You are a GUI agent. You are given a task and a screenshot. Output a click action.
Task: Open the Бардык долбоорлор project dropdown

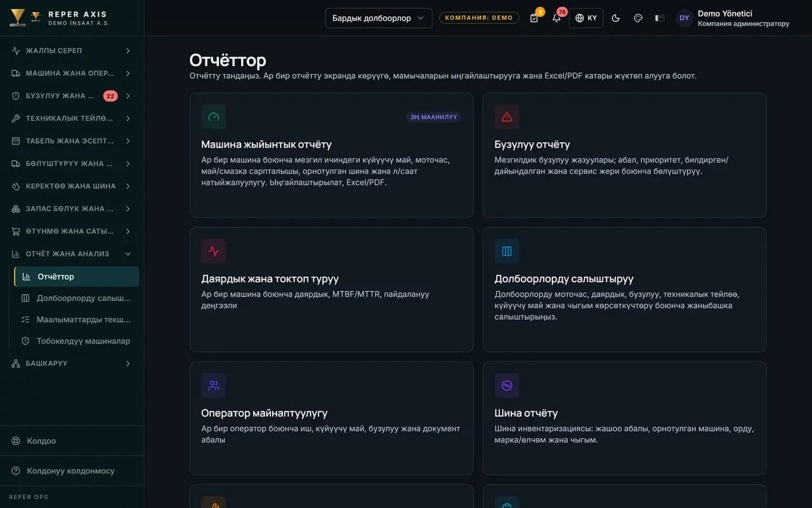(x=379, y=18)
